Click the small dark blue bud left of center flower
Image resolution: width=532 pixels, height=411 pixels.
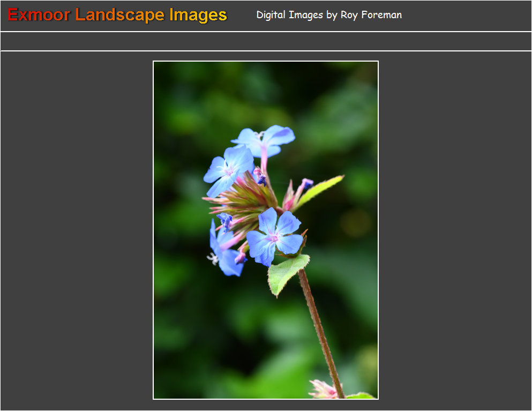click(226, 220)
